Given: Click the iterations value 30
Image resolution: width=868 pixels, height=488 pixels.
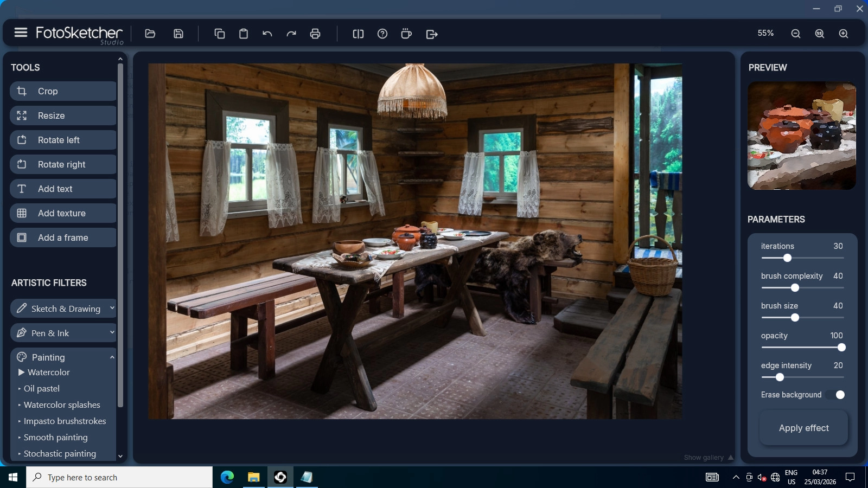Looking at the screenshot, I should coord(838,246).
